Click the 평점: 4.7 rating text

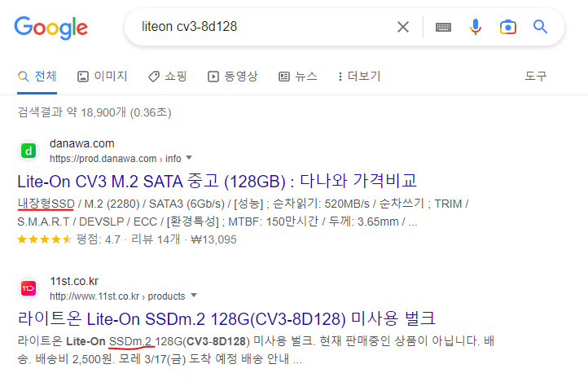[99, 239]
